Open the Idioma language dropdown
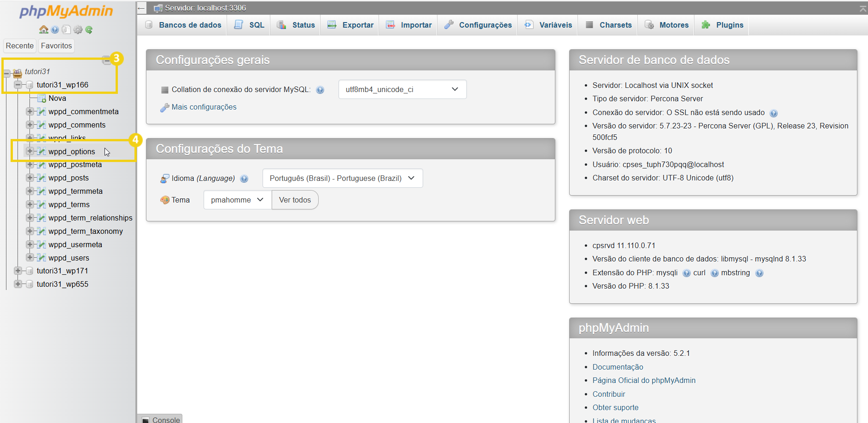 pos(342,179)
